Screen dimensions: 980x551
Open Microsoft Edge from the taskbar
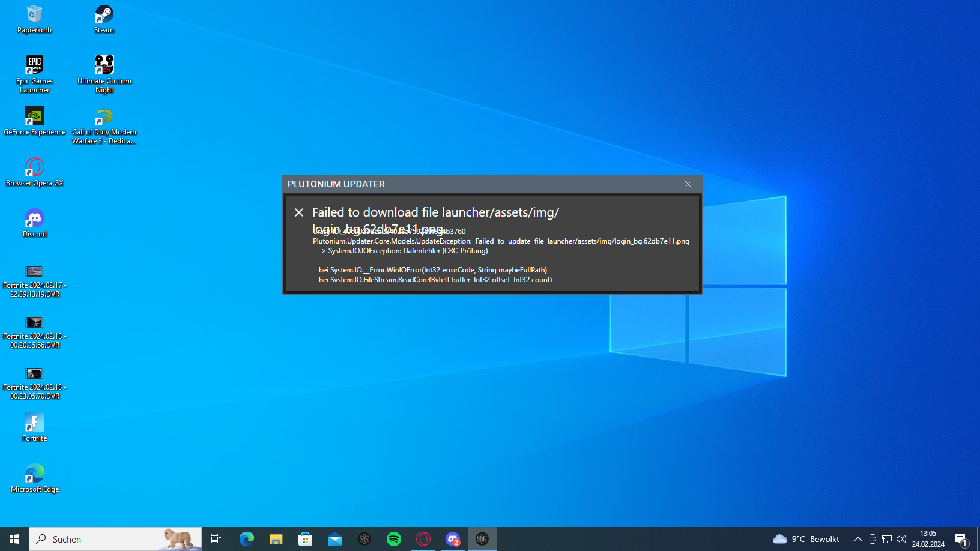pyautogui.click(x=246, y=539)
